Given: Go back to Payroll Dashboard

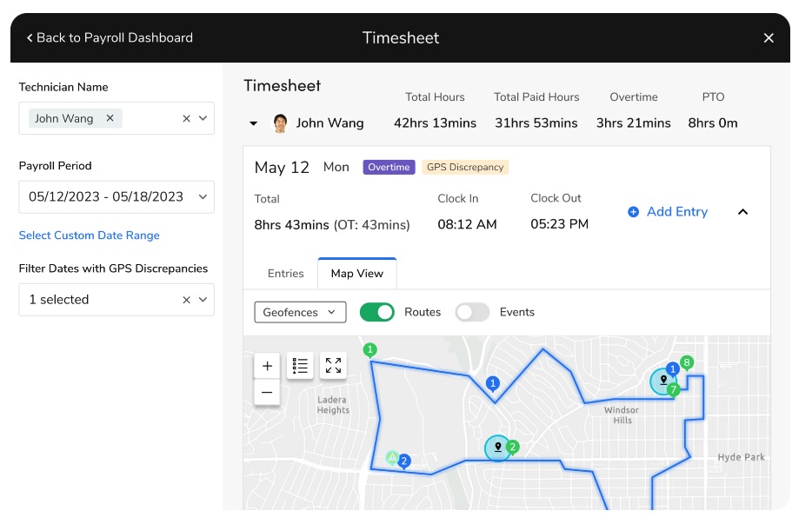Looking at the screenshot, I should click(x=110, y=37).
